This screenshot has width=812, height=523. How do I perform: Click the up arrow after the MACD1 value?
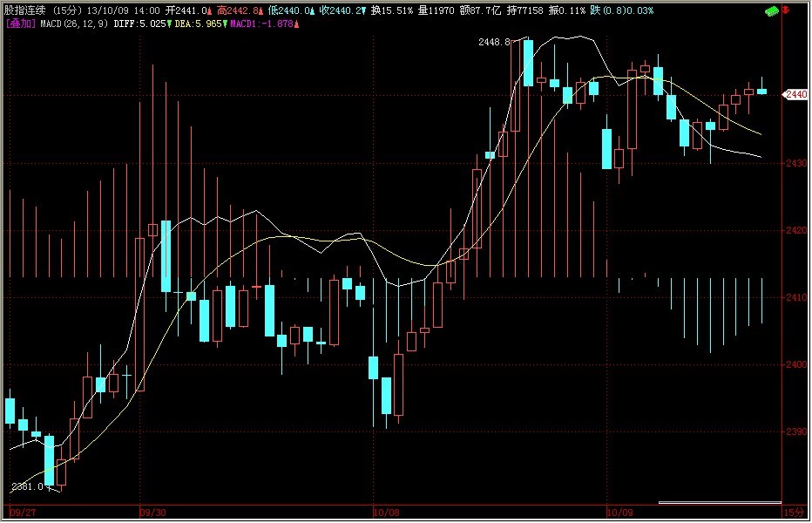[298, 24]
